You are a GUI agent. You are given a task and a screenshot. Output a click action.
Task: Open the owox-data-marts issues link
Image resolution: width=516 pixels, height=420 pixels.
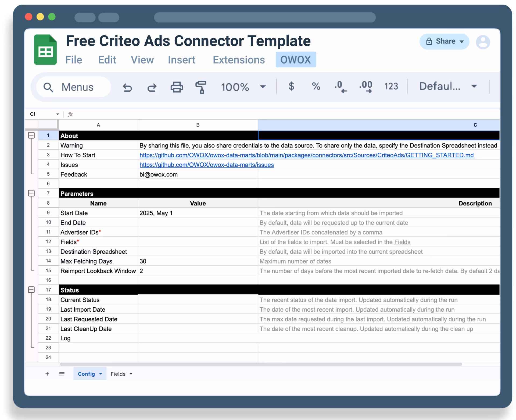coord(206,165)
